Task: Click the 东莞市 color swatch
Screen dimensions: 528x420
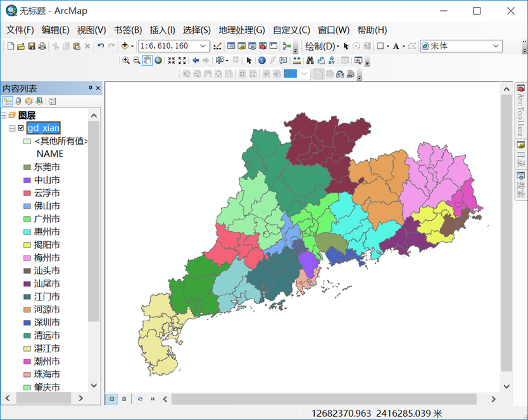Action: pyautogui.click(x=27, y=167)
